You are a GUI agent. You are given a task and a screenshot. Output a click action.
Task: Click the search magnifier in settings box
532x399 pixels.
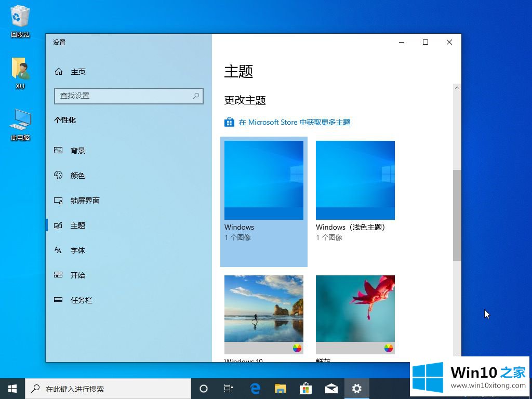click(196, 96)
